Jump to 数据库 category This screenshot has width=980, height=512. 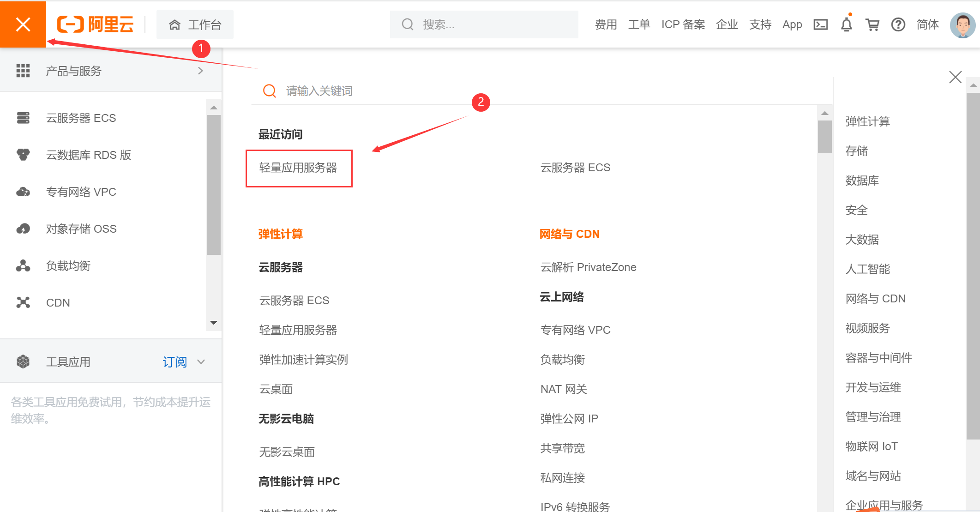coord(862,181)
